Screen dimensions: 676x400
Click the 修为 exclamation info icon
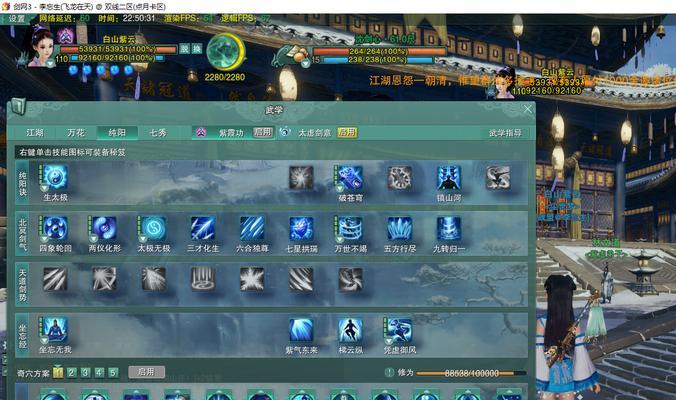(x=389, y=372)
